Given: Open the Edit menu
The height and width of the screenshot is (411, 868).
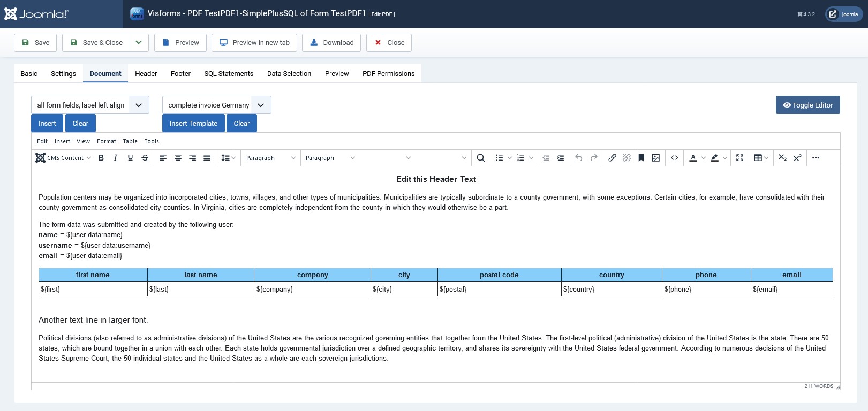Looking at the screenshot, I should point(42,141).
